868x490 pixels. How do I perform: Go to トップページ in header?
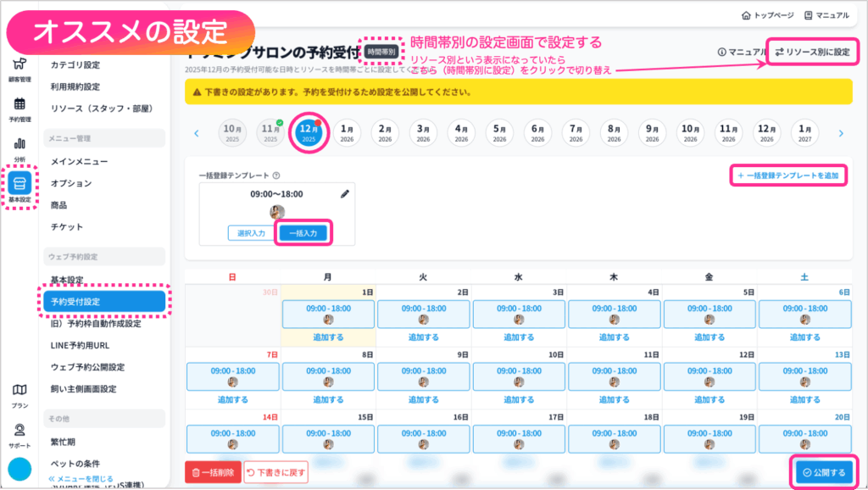(766, 14)
